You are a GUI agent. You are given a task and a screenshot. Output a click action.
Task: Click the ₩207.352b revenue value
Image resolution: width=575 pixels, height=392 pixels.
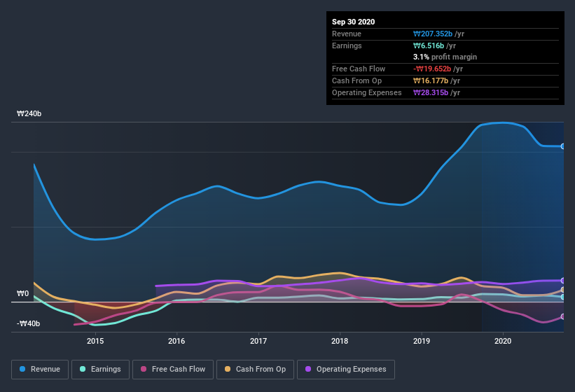433,34
